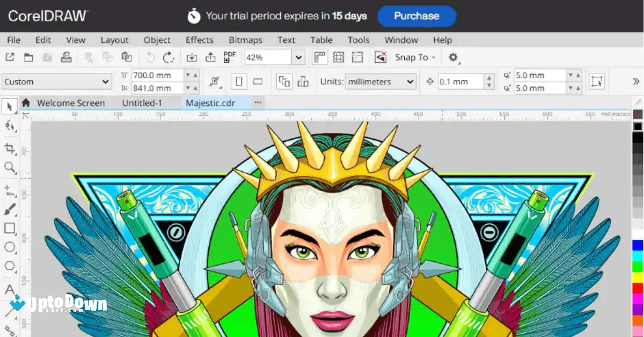This screenshot has width=644, height=337.
Task: Activate the Crop tool
Action: (9, 148)
